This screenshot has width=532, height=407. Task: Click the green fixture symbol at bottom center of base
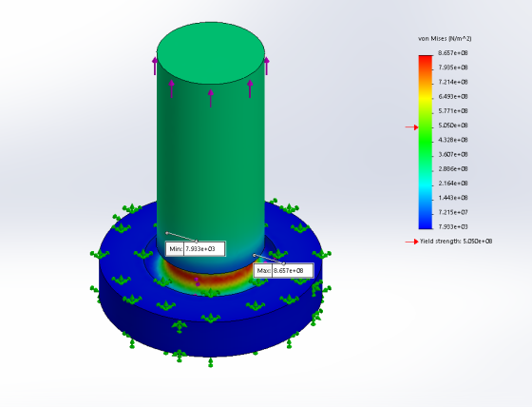(210, 362)
